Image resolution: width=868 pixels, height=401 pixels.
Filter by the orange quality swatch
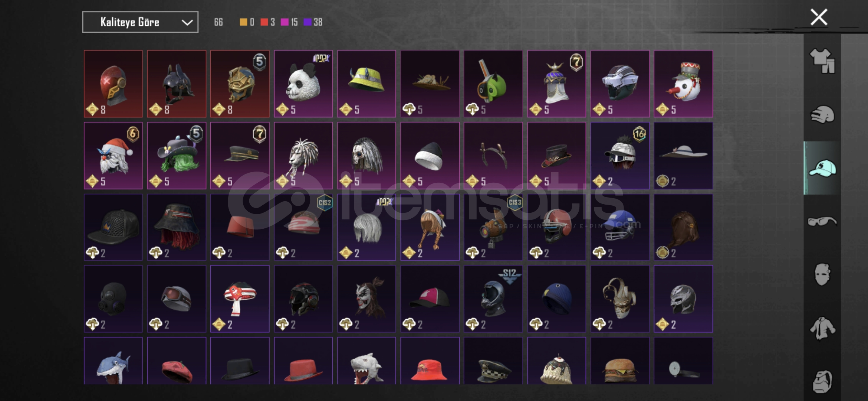pyautogui.click(x=243, y=22)
